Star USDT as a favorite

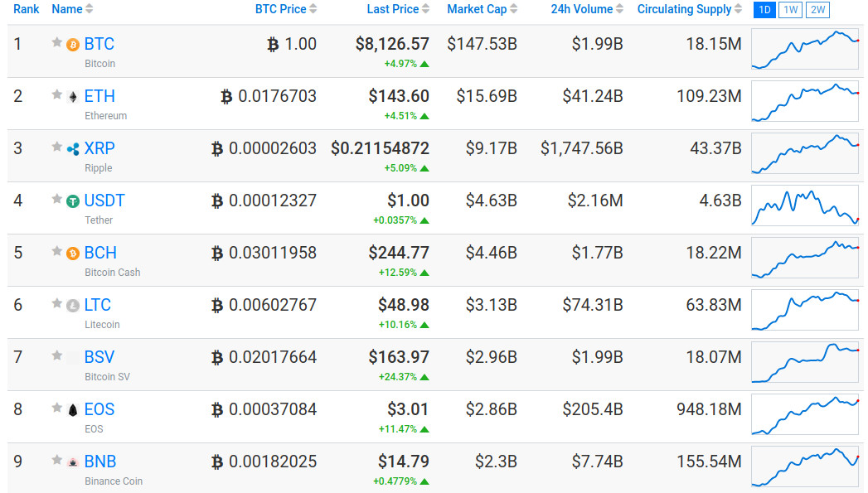[56, 199]
